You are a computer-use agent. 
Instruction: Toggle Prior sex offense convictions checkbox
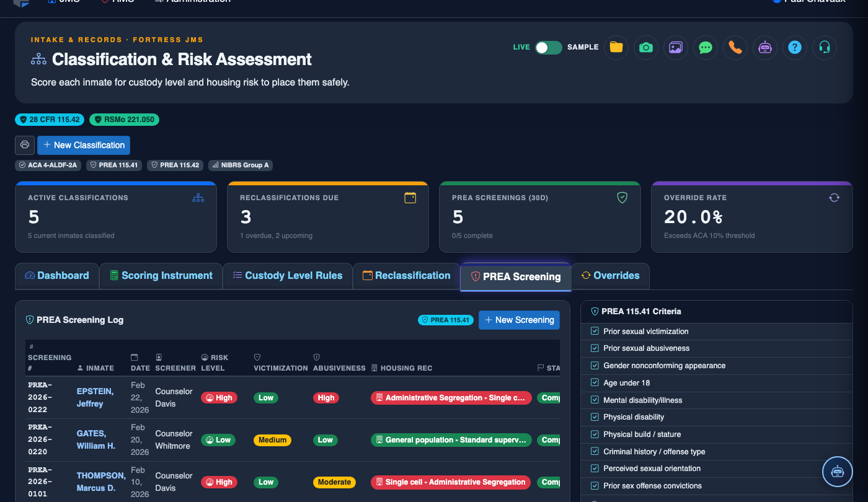[x=595, y=486]
